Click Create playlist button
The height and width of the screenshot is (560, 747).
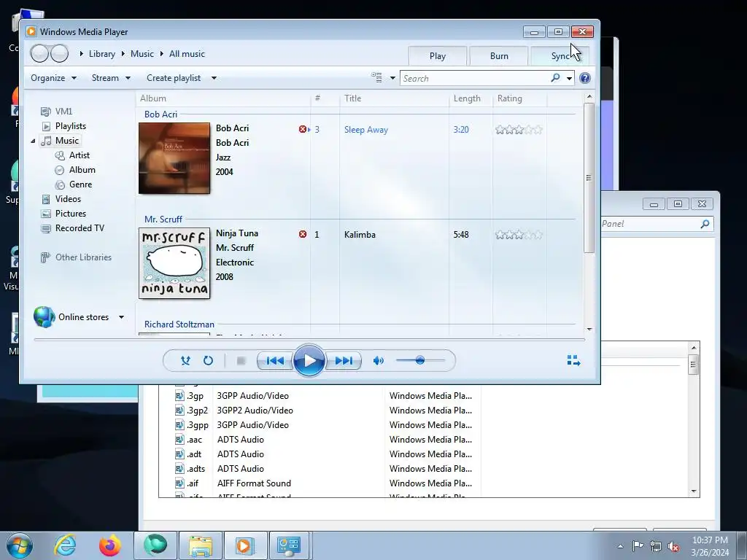click(x=174, y=77)
